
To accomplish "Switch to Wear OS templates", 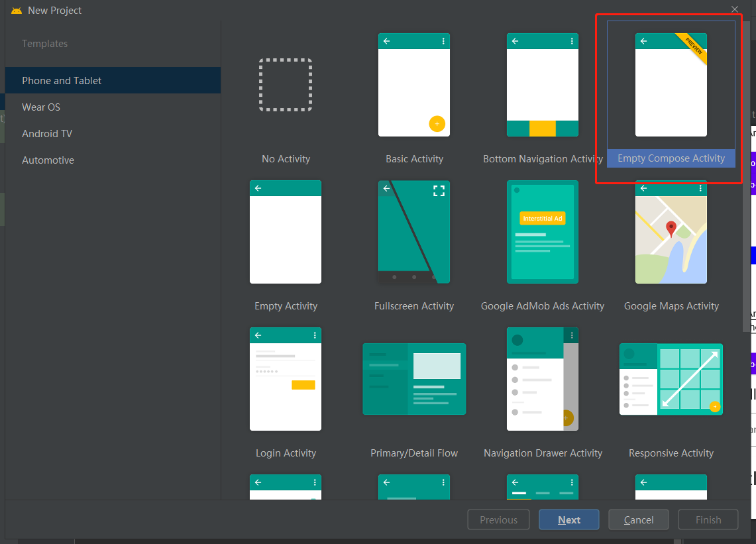I will (x=113, y=107).
